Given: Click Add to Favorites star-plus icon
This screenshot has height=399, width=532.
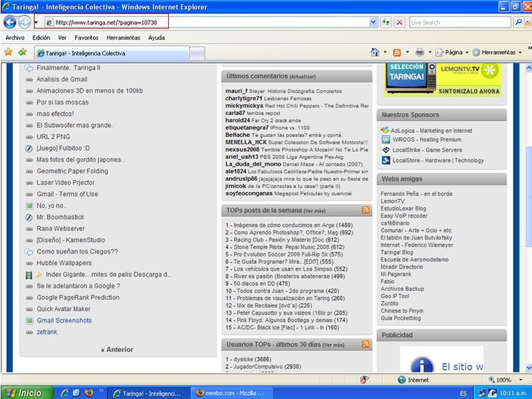Looking at the screenshot, I should tap(23, 52).
